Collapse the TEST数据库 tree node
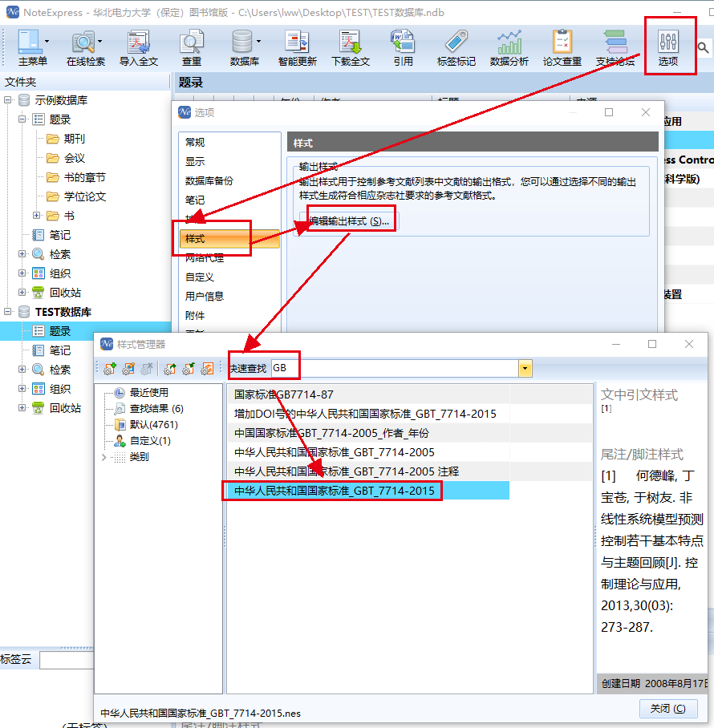This screenshot has width=714, height=728. coord(7,312)
